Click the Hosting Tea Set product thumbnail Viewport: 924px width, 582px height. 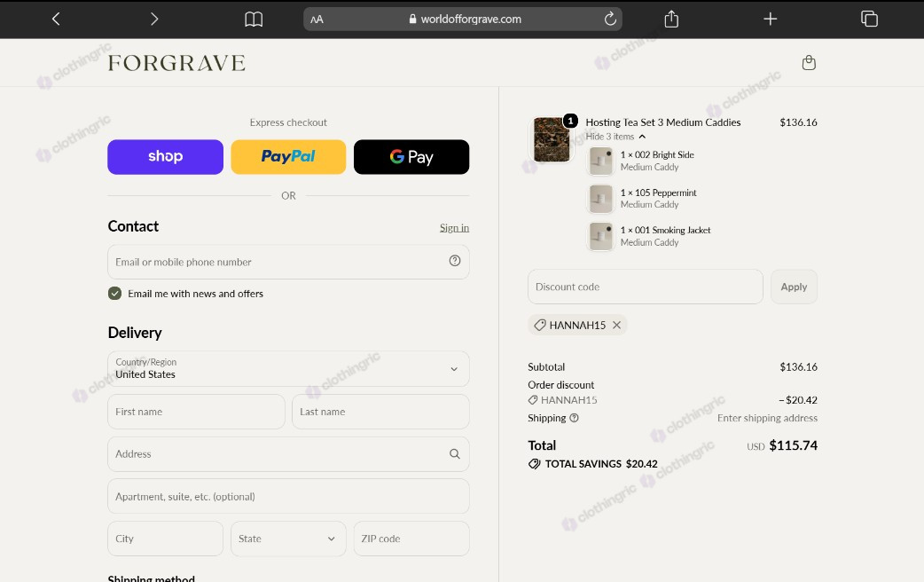(x=552, y=139)
